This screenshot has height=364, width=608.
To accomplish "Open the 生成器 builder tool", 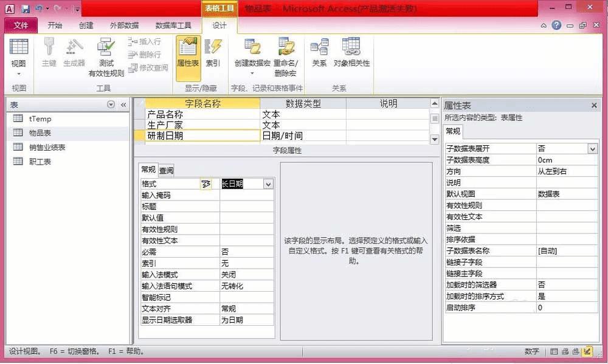I will [x=74, y=52].
